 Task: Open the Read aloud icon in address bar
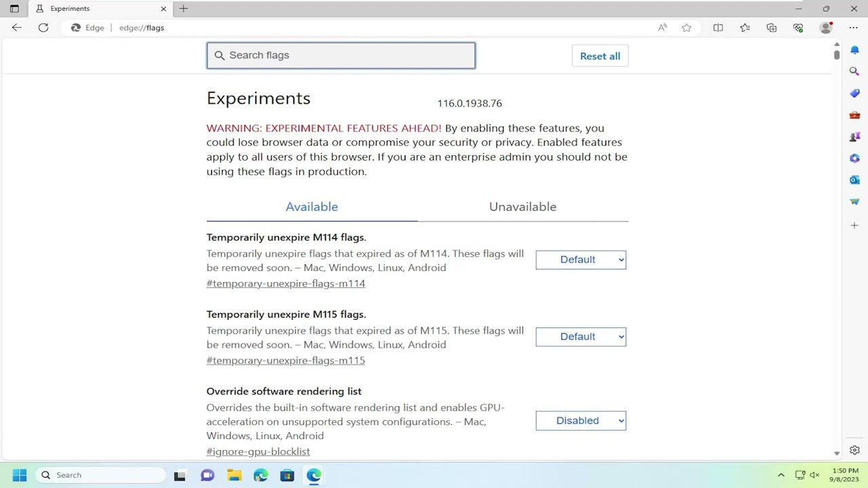(x=663, y=28)
